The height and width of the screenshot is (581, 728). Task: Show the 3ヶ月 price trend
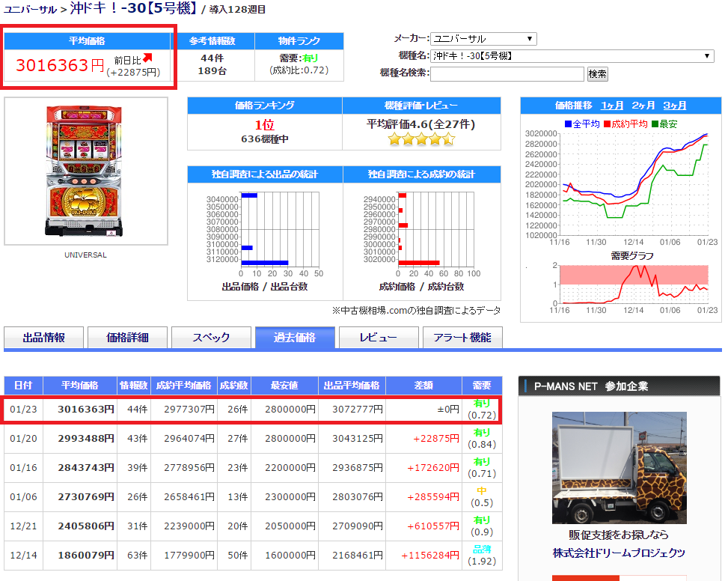[675, 106]
